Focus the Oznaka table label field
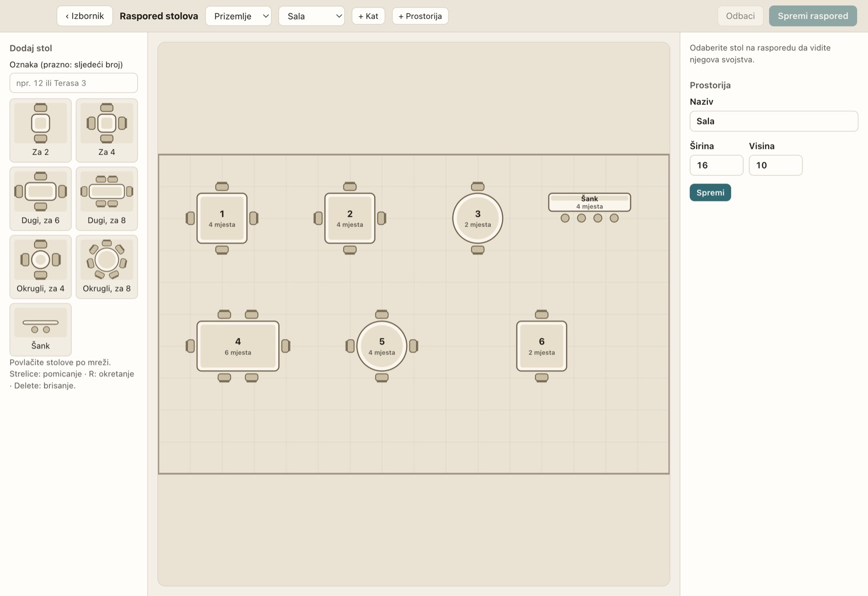The width and height of the screenshot is (868, 596). [x=74, y=83]
